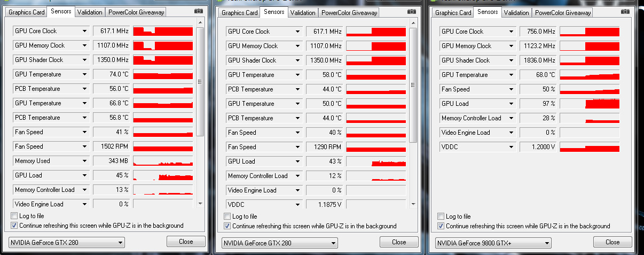644x255 pixels.
Task: Switch to Graphics Card tab in middle window
Action: [x=240, y=12]
